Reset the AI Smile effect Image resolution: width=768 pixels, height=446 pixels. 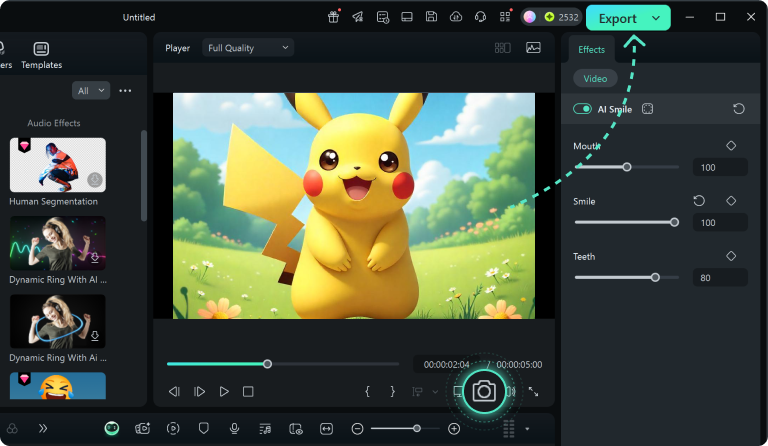[x=739, y=109]
